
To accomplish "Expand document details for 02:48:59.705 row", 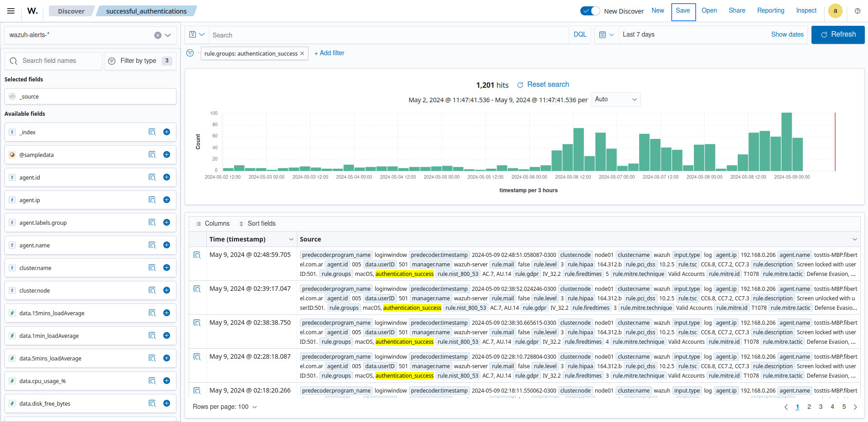I will (x=197, y=255).
